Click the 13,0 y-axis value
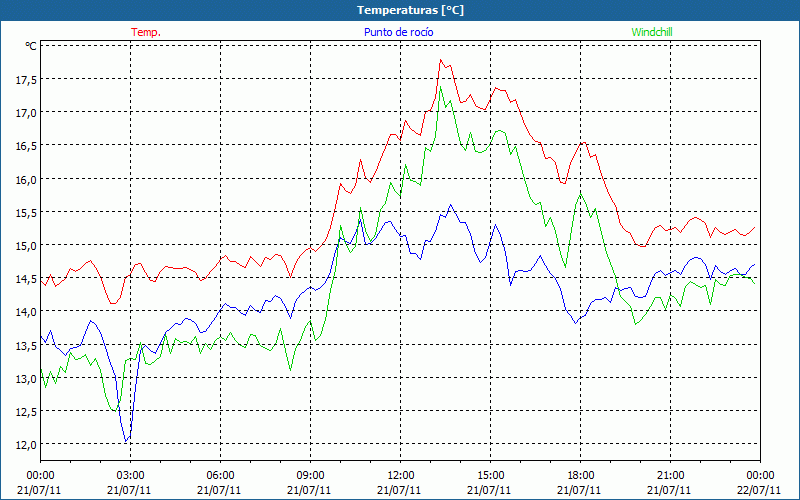This screenshot has width=800, height=500. (x=27, y=379)
